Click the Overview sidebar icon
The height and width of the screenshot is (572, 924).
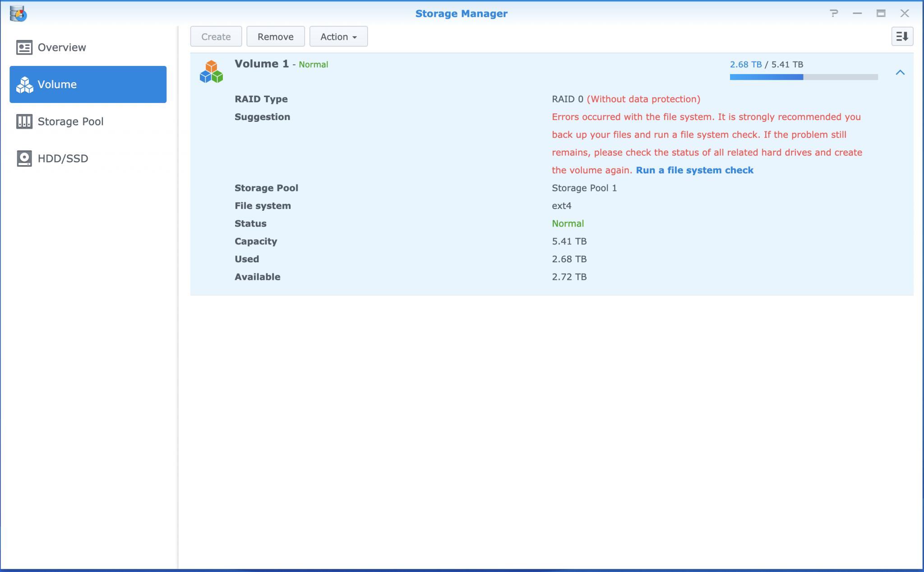click(24, 47)
